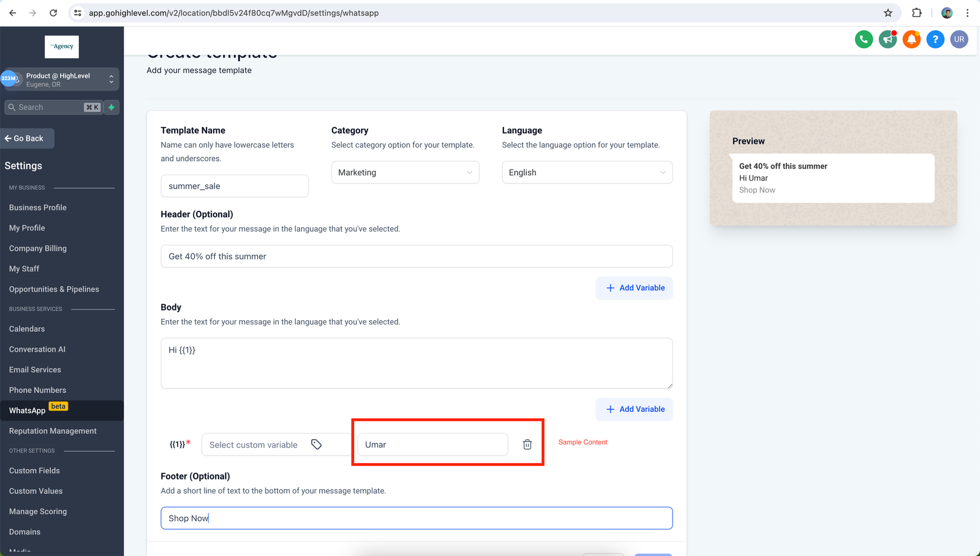This screenshot has height=556, width=980.
Task: Open the orange notifications bell
Action: click(911, 39)
